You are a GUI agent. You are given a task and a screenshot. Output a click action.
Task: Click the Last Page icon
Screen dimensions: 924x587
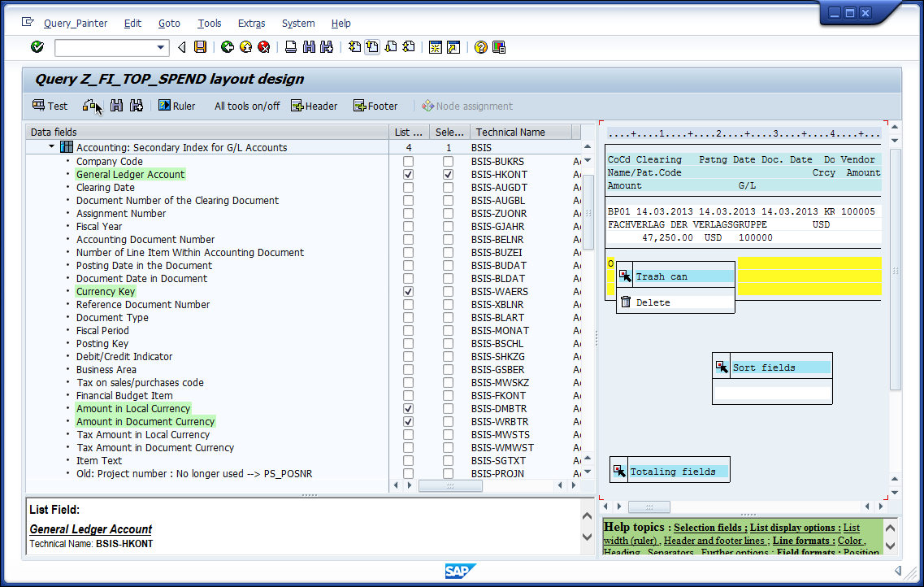click(x=409, y=47)
